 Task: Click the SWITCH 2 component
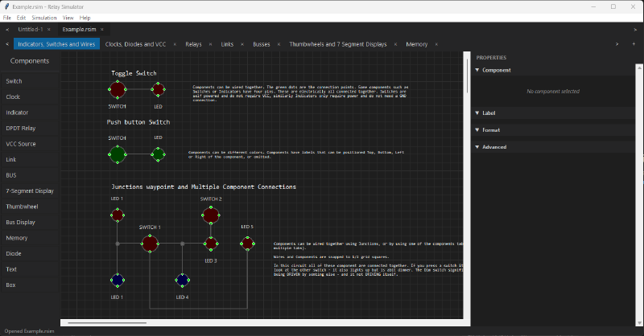click(x=211, y=215)
